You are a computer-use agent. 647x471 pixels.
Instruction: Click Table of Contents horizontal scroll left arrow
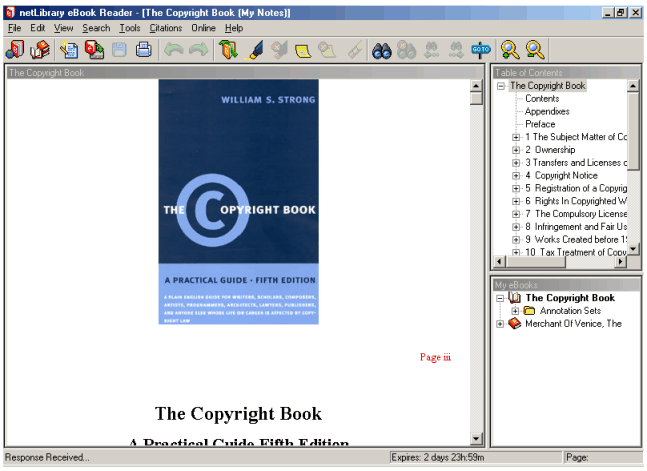(x=499, y=261)
